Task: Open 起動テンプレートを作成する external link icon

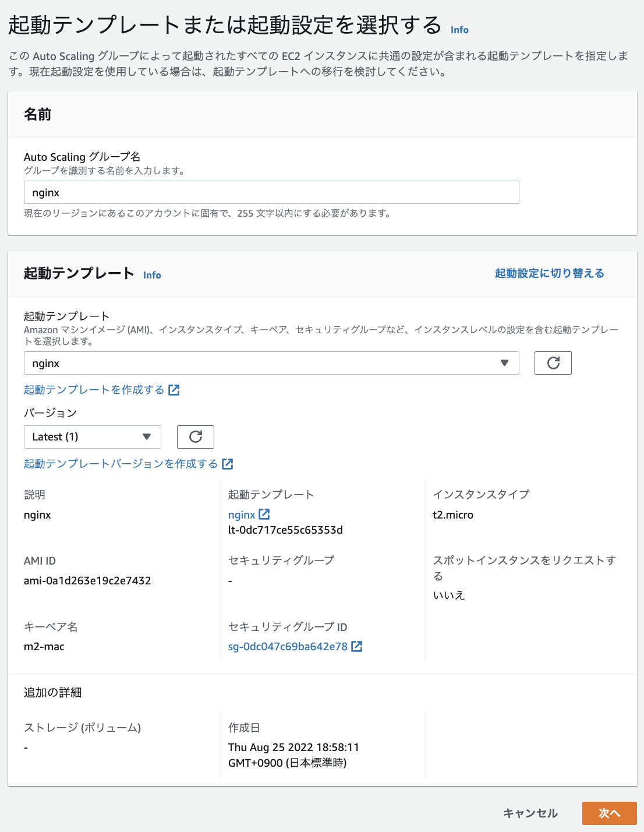Action: click(174, 389)
